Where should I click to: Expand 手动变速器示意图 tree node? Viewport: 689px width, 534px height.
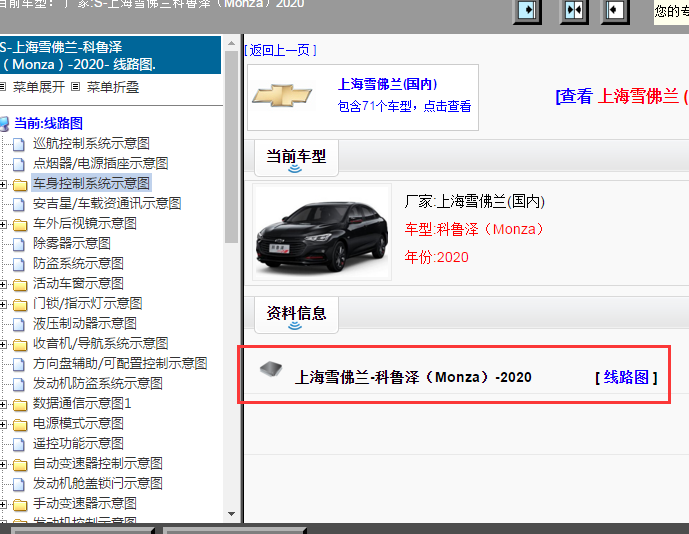coord(3,505)
